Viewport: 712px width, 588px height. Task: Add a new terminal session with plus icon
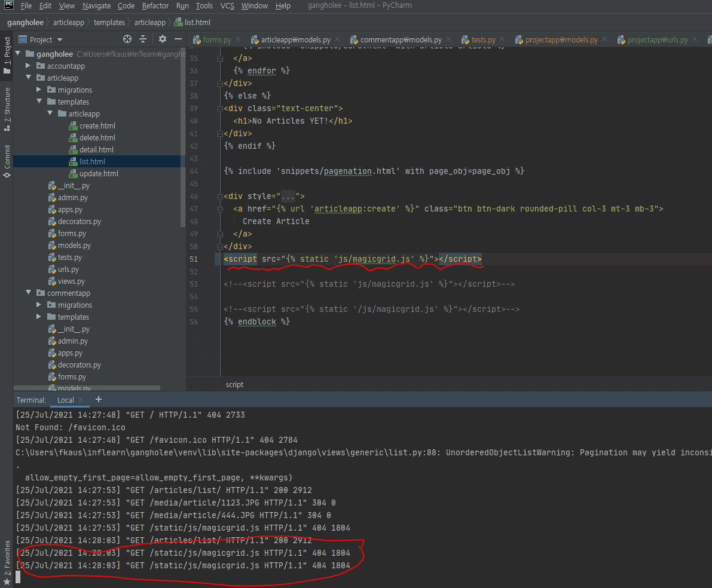pos(99,399)
